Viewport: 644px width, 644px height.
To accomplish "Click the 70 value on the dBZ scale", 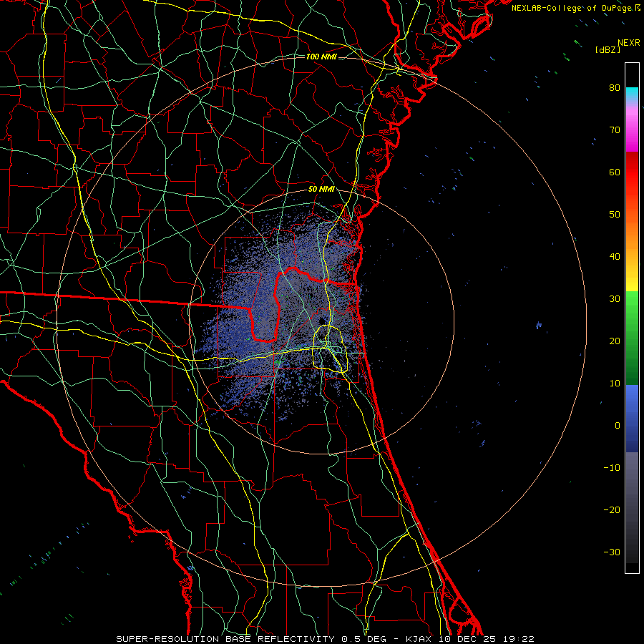I will (x=615, y=130).
